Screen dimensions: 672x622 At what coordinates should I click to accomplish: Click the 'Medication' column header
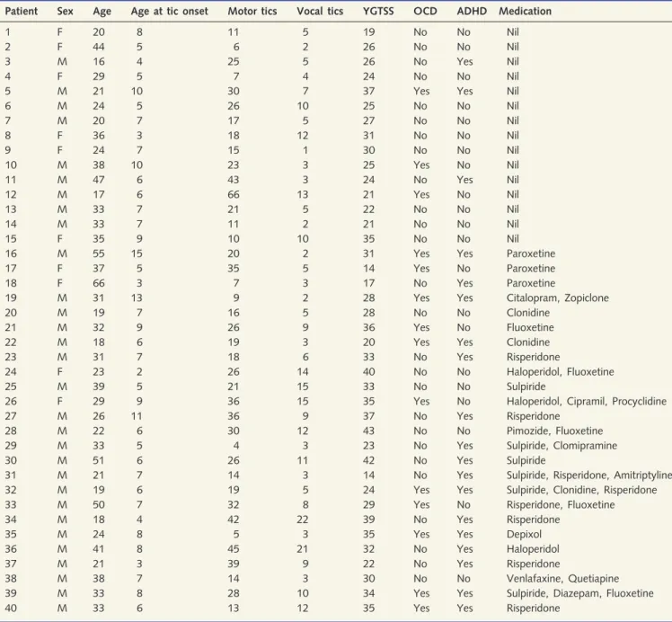point(525,11)
